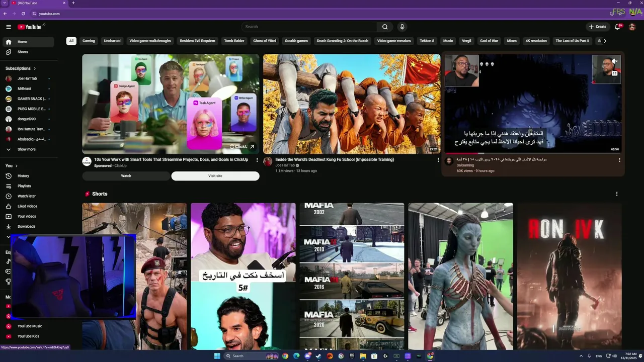Select the God of War chip

(x=489, y=41)
